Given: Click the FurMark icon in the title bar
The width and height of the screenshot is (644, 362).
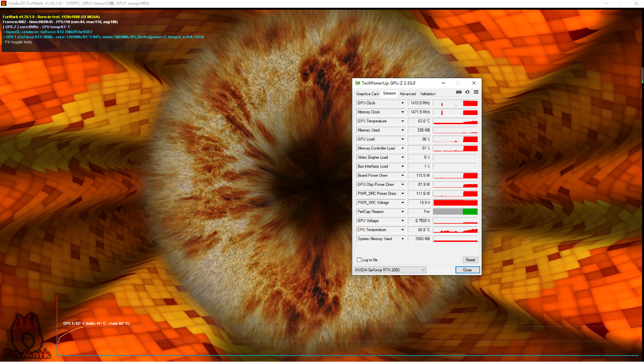Looking at the screenshot, I should click(x=4, y=3).
